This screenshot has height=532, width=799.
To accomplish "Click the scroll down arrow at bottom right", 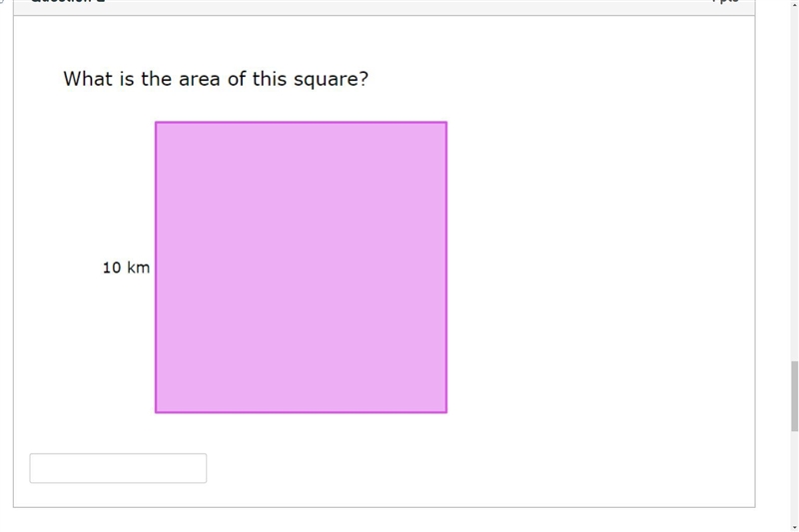I will click(x=794, y=528).
